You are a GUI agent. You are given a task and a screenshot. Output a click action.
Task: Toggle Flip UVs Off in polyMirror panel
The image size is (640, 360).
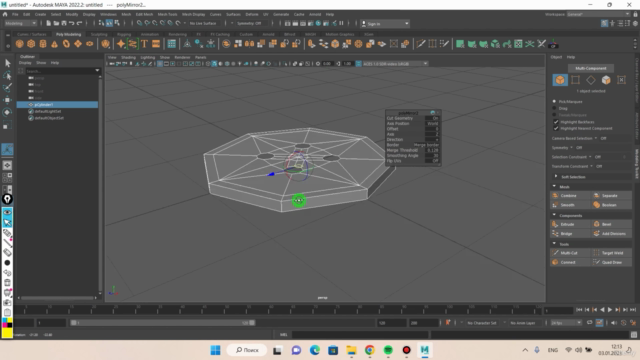tap(431, 161)
